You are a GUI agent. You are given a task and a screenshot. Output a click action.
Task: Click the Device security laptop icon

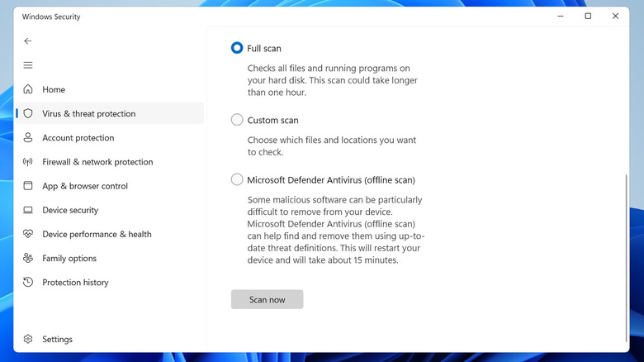(x=28, y=210)
